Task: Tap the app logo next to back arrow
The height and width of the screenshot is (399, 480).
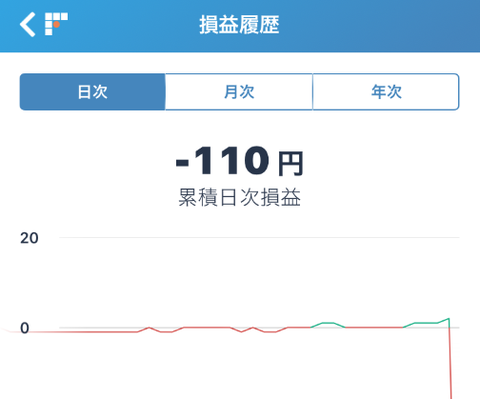Action: coord(56,24)
